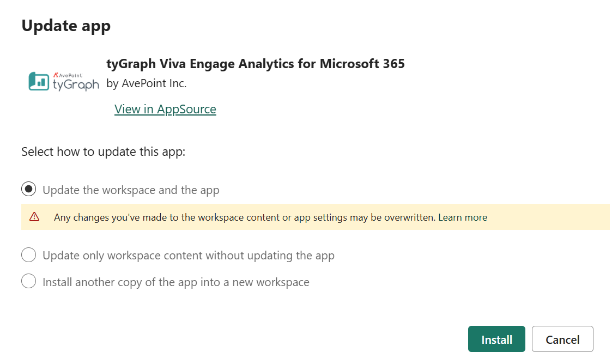The height and width of the screenshot is (364, 612).
Task: Click the red AvePoint logo mark
Action: (56, 75)
